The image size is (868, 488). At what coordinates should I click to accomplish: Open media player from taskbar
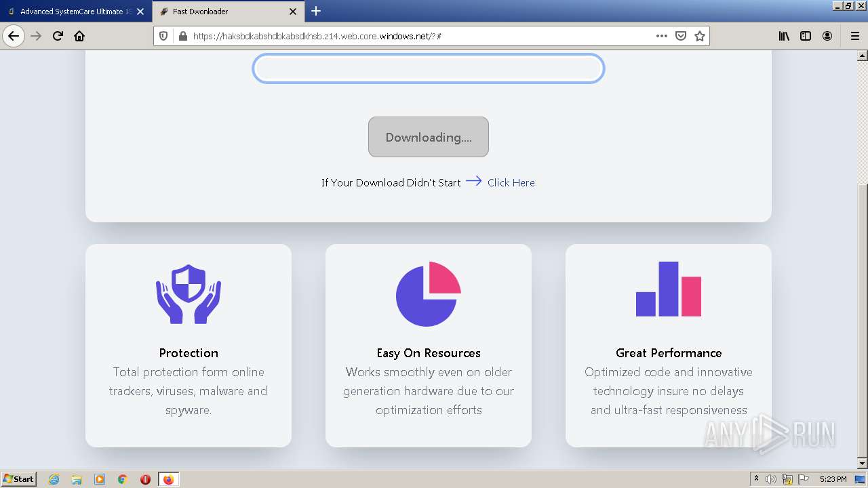(x=100, y=479)
